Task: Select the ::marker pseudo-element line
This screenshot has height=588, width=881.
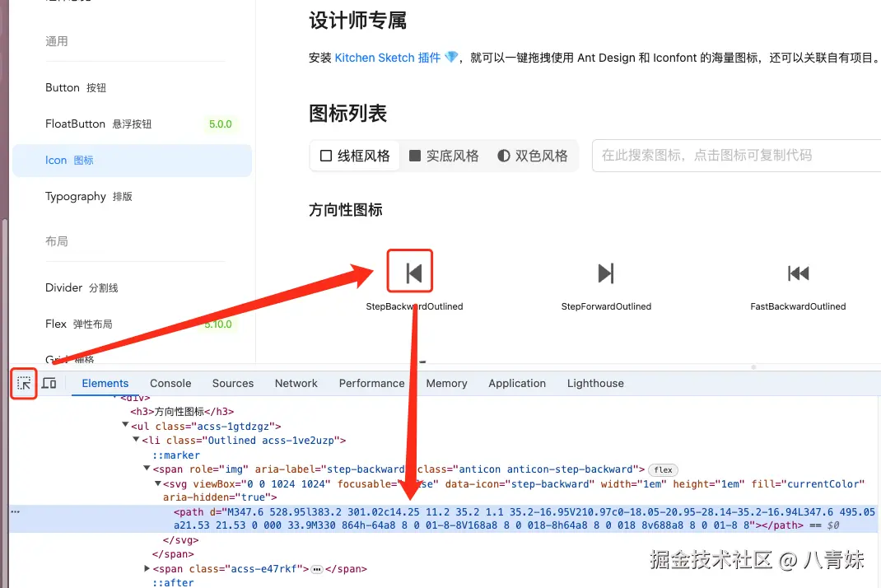Action: click(x=176, y=455)
